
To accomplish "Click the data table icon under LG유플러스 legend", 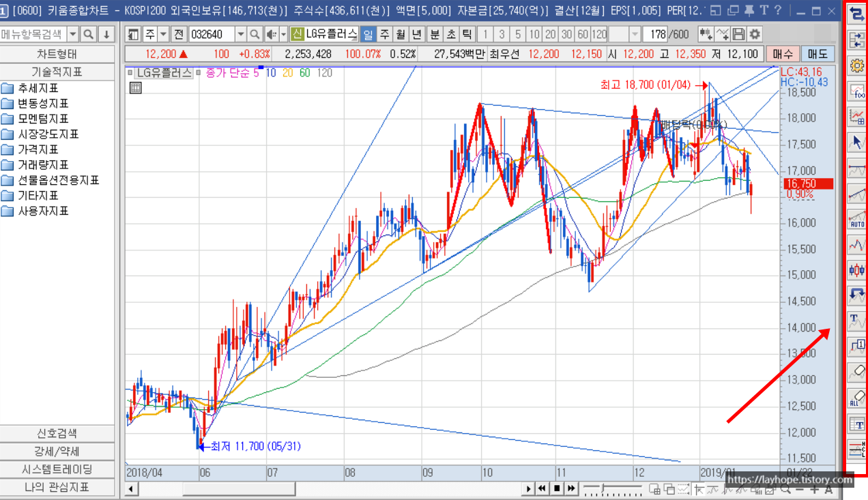I will pos(135,87).
